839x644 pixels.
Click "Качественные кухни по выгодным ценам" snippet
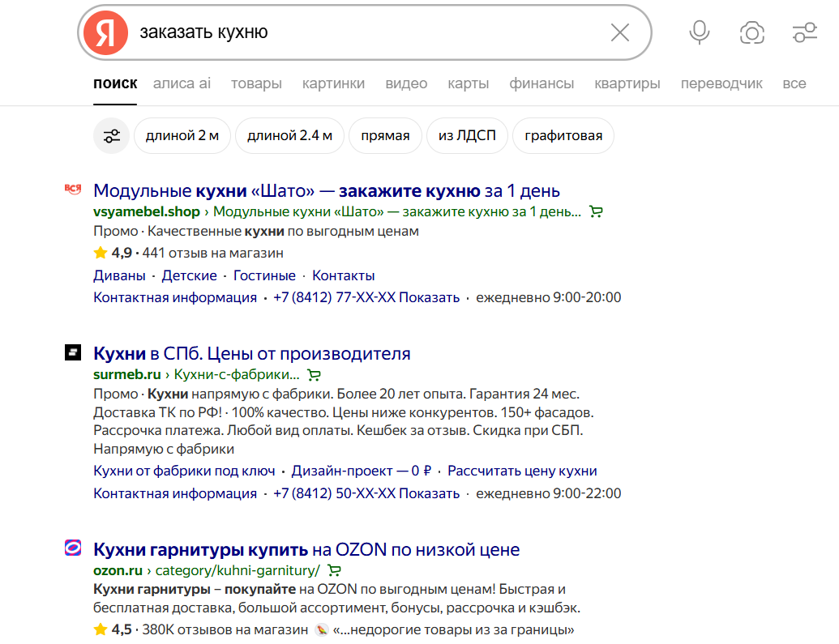(283, 232)
